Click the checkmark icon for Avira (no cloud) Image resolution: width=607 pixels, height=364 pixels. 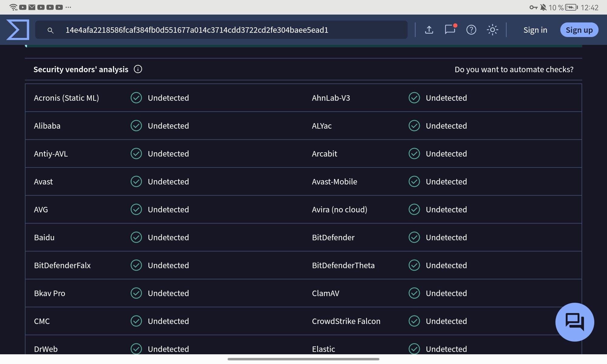[414, 209]
